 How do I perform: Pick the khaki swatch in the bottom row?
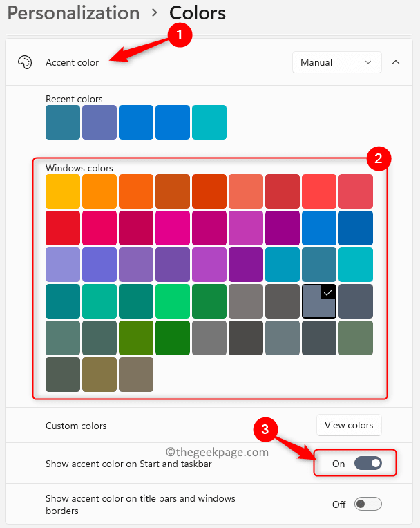[x=99, y=374]
